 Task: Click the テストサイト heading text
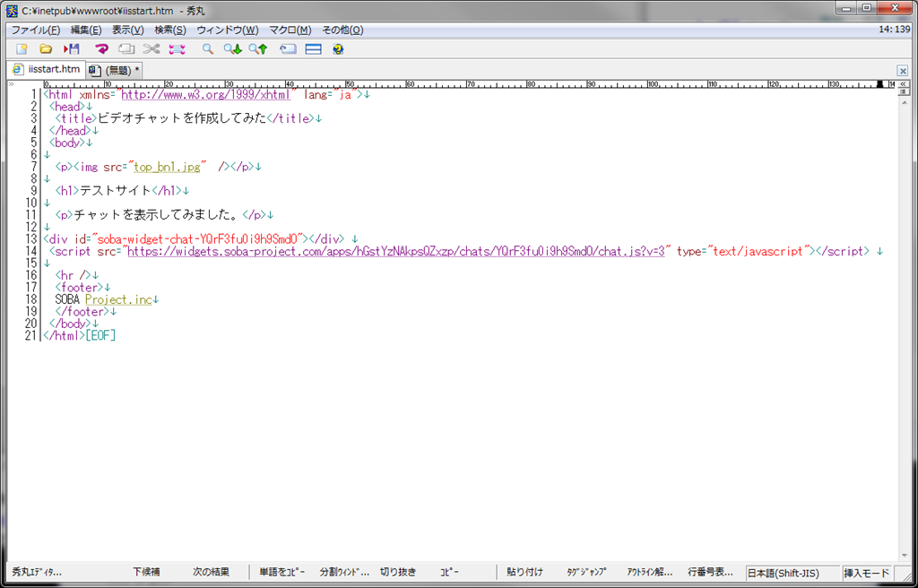(x=115, y=191)
